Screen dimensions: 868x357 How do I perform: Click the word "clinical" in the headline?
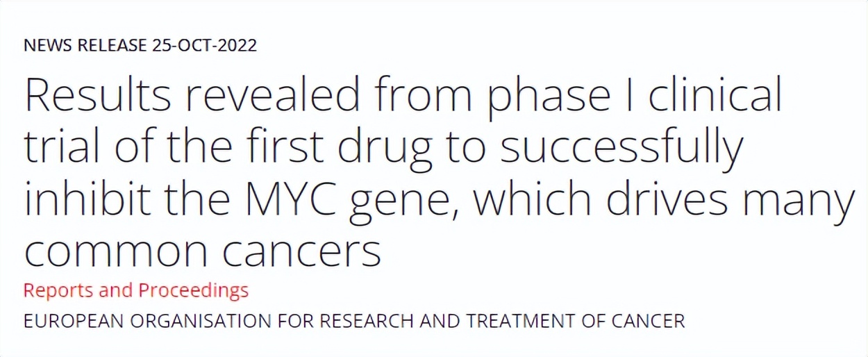click(x=715, y=97)
